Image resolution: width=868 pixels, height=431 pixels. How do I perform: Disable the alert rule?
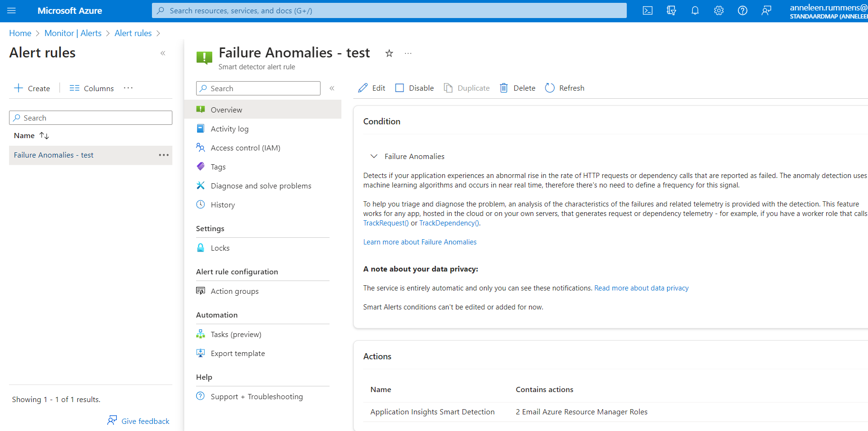[x=415, y=88]
